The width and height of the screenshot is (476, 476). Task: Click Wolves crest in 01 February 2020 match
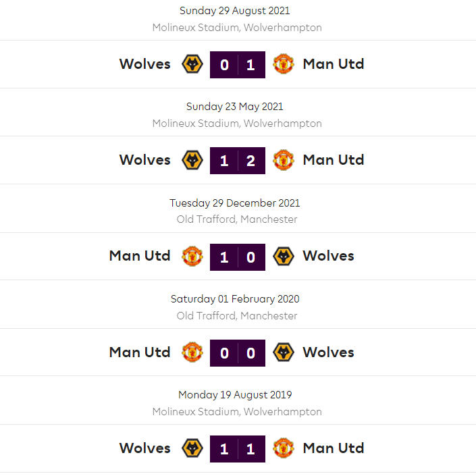coord(283,352)
